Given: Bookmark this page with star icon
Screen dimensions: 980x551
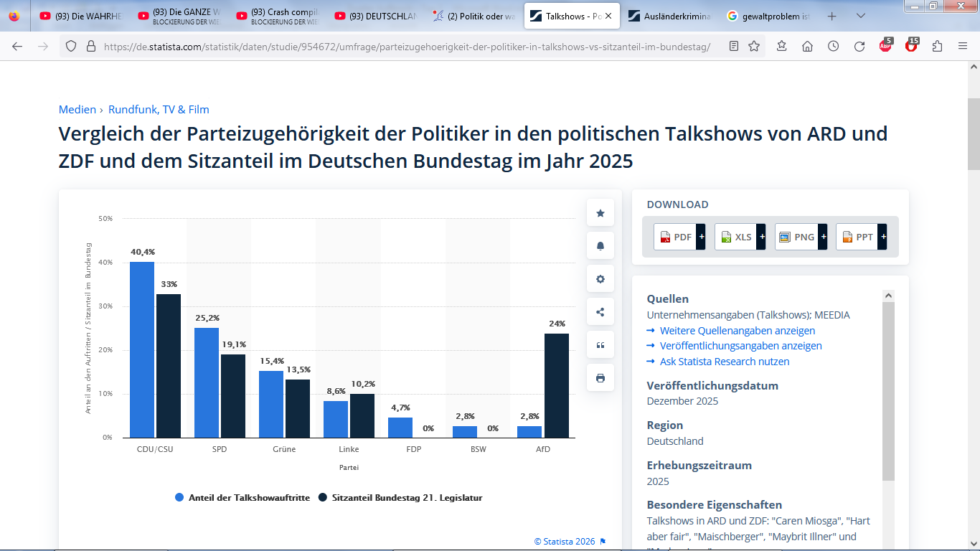Looking at the screenshot, I should click(x=754, y=47).
